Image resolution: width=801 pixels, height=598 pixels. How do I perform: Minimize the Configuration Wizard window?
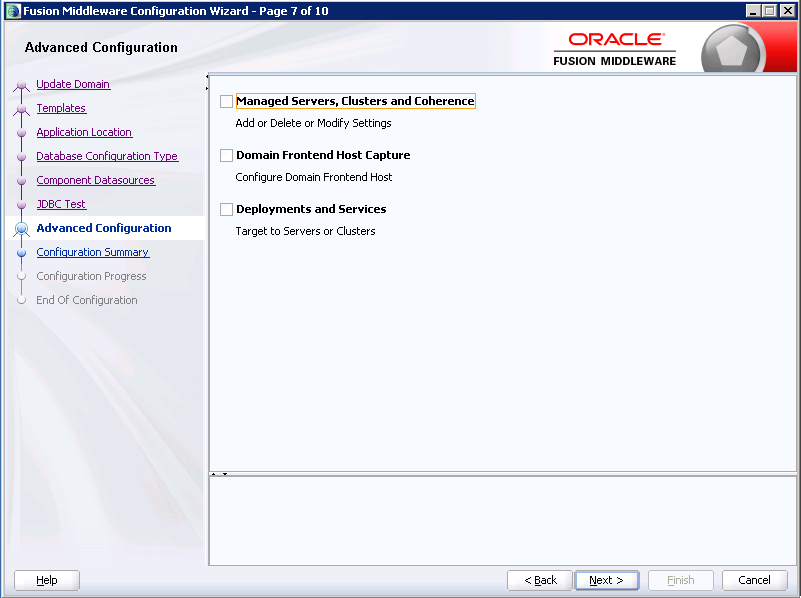pos(752,11)
